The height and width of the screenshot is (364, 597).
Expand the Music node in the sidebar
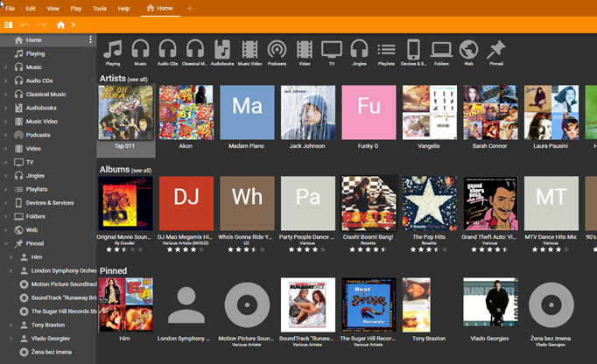6,67
